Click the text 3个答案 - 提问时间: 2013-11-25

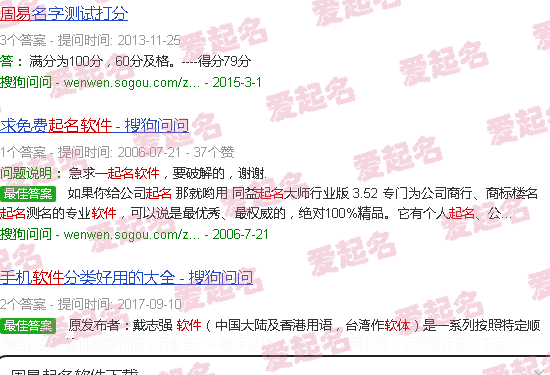[90, 40]
